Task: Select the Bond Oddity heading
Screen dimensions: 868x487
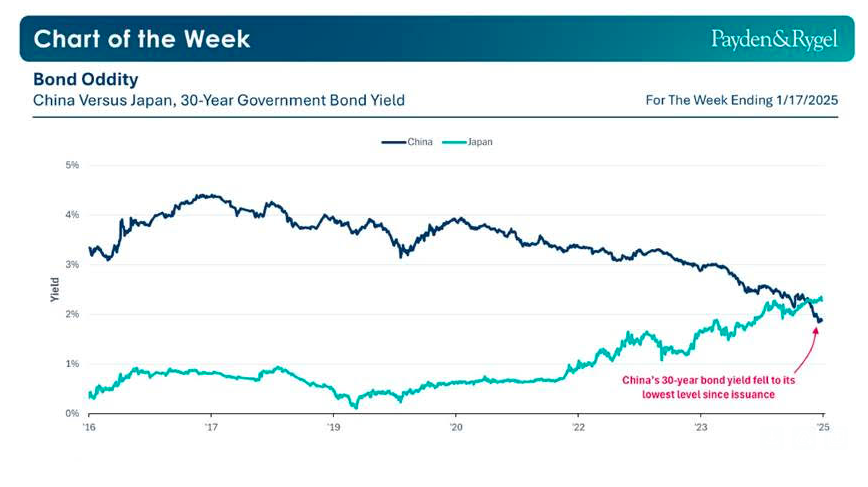Action: pyautogui.click(x=85, y=78)
